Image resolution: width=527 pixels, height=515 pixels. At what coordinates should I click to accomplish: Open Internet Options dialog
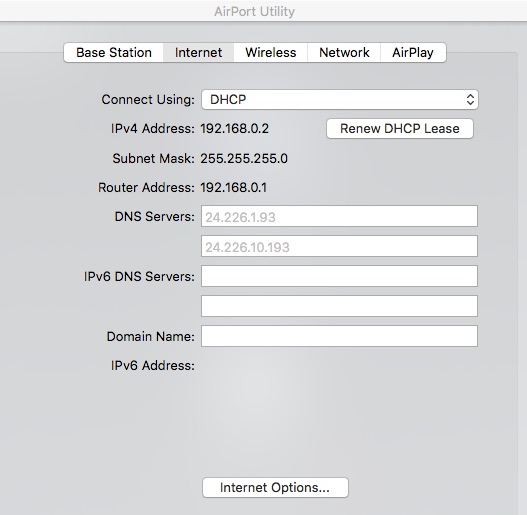point(275,487)
